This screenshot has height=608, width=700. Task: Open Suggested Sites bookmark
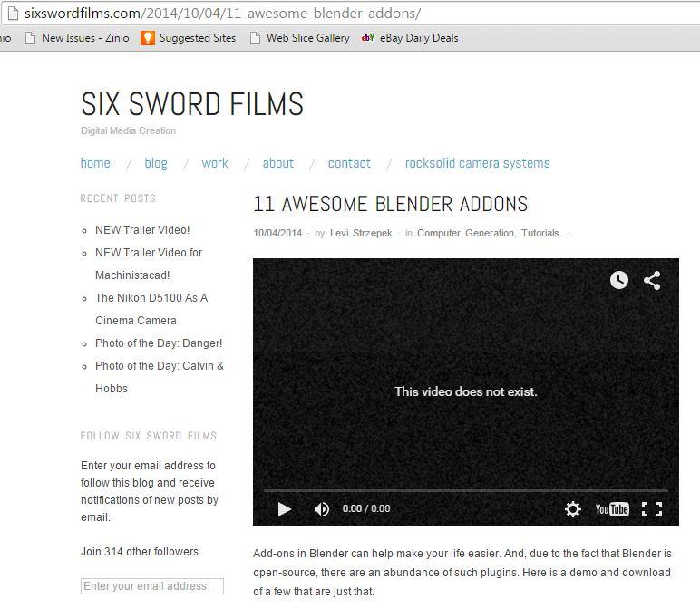(x=188, y=38)
